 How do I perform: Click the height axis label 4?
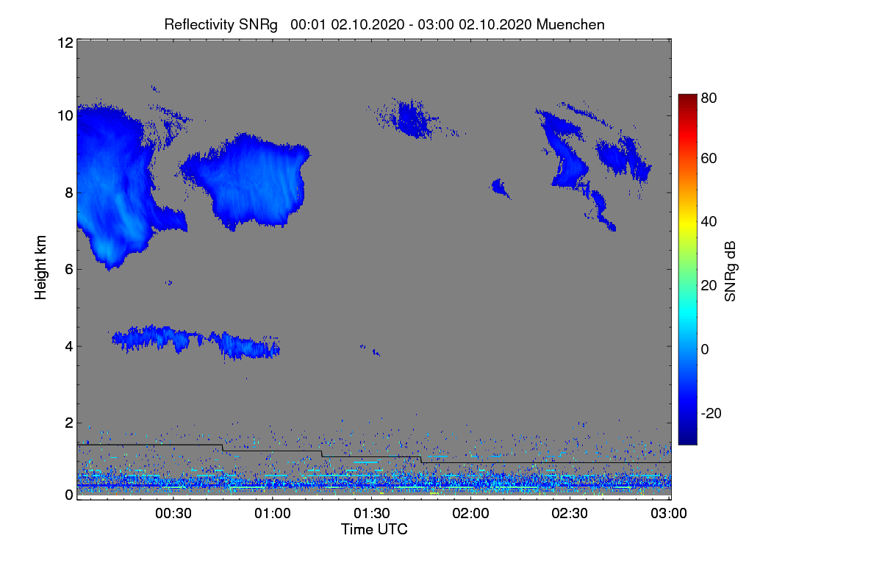click(68, 345)
